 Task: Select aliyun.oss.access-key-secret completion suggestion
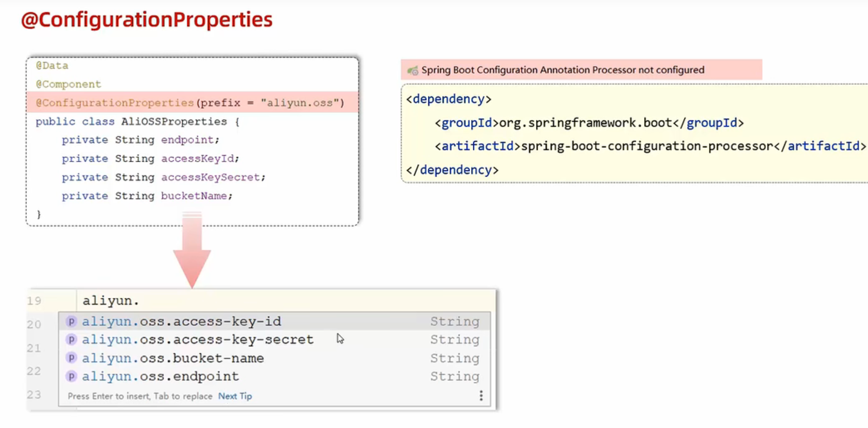tap(197, 339)
